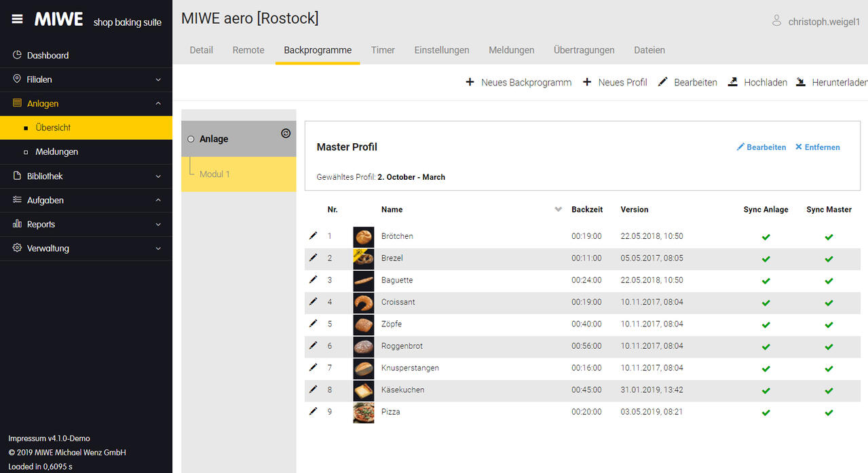Click the Pizza thumbnail image

tap(364, 413)
